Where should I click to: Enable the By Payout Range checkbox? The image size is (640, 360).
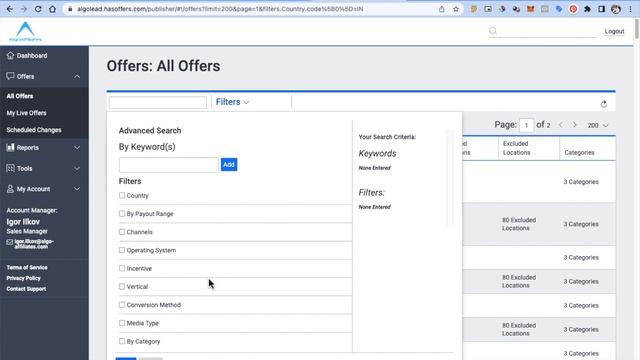point(122,213)
